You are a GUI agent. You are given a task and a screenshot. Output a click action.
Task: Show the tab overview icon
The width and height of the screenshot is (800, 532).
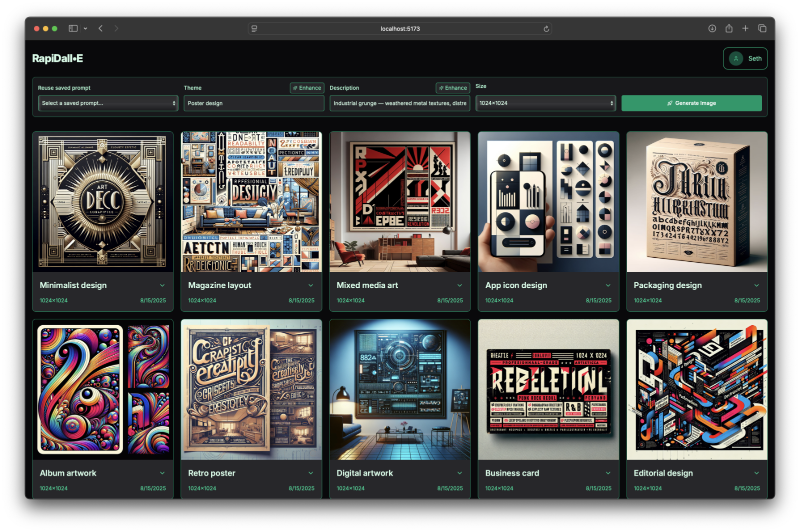[x=762, y=28]
